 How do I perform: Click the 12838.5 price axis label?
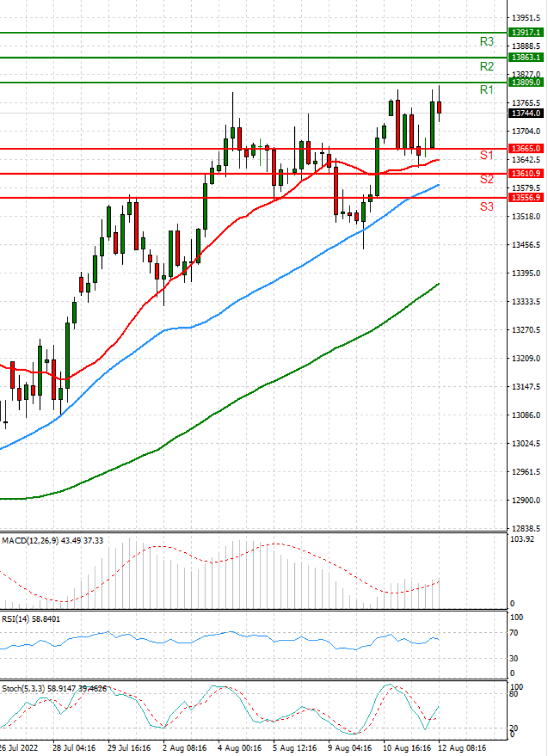(x=526, y=529)
